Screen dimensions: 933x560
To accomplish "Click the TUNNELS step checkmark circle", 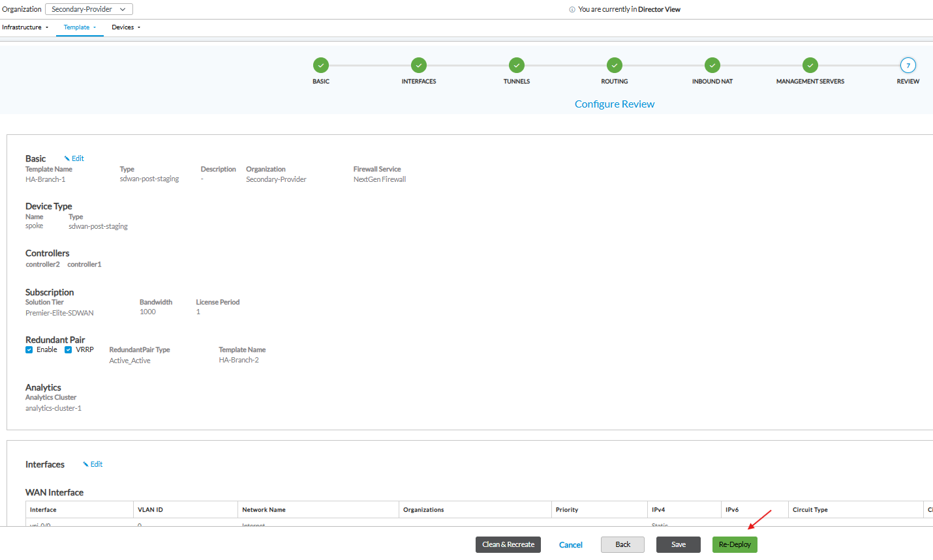I will coord(517,65).
